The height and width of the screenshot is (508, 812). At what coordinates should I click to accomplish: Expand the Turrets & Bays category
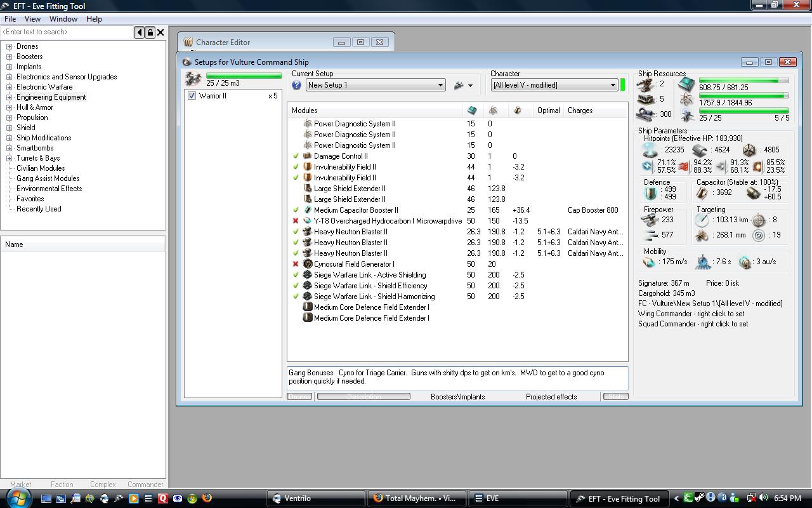coord(10,158)
